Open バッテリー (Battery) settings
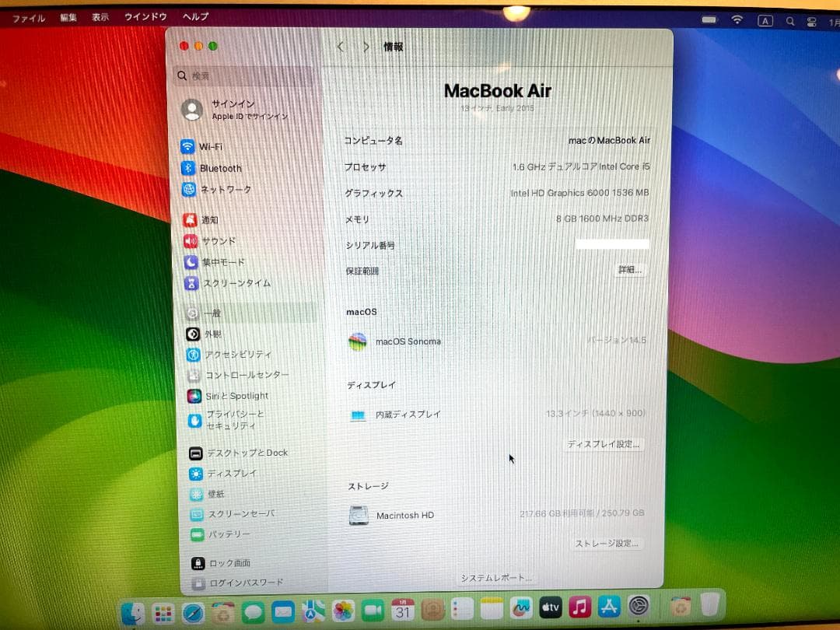 pos(225,535)
